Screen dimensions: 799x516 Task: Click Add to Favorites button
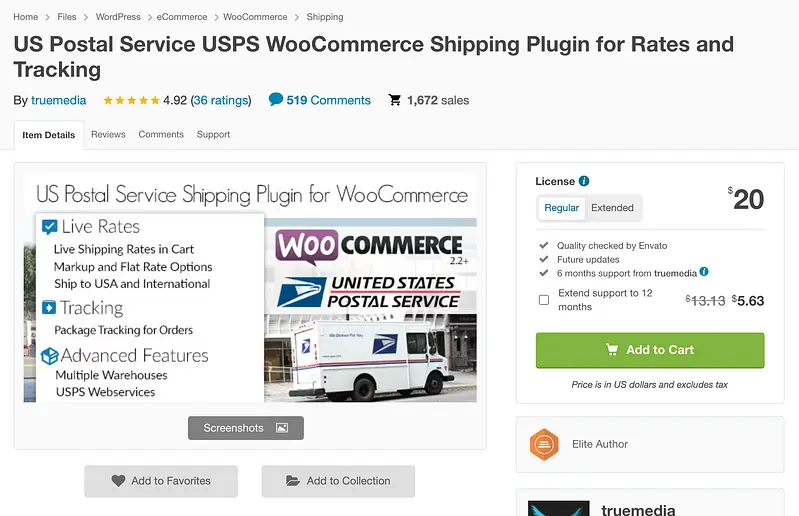click(x=161, y=481)
